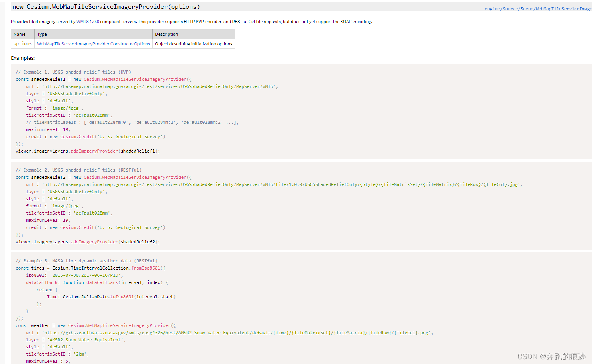Image resolution: width=592 pixels, height=364 pixels.
Task: Click the layer 'AMSR2_Snow_Water_Equivalent' line
Action: 76,340
